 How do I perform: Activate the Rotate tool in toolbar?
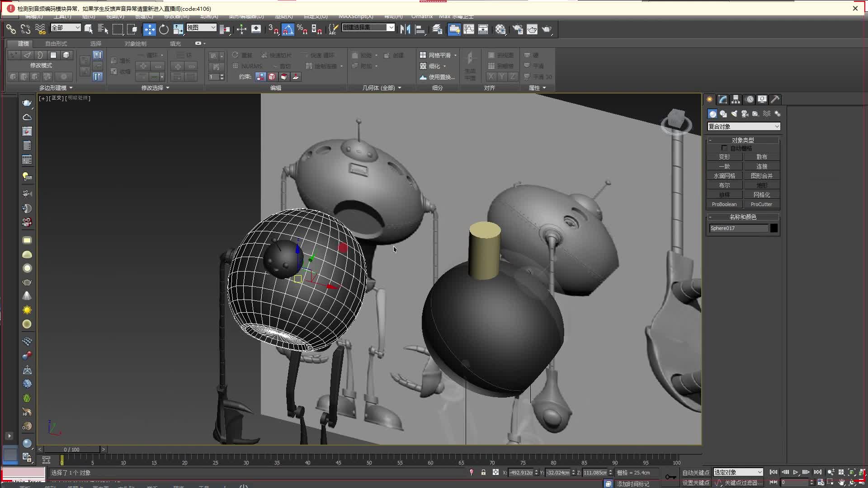[x=164, y=29]
